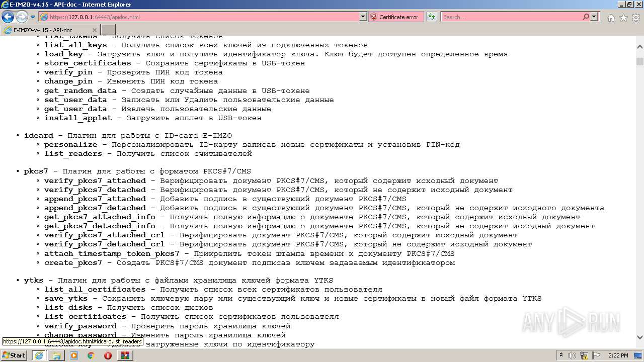644x362 pixels.
Task: Open the create_pkcs7 link
Action: pos(73,263)
